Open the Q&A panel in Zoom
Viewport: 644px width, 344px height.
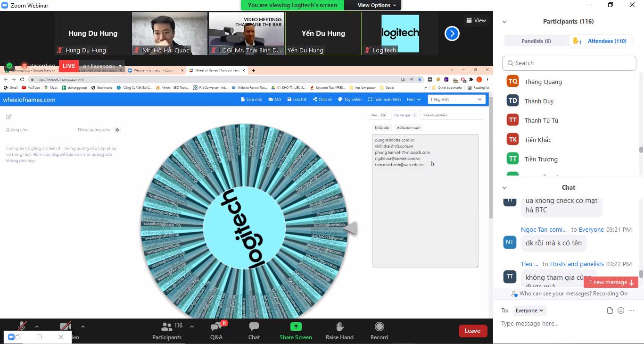pyautogui.click(x=216, y=330)
